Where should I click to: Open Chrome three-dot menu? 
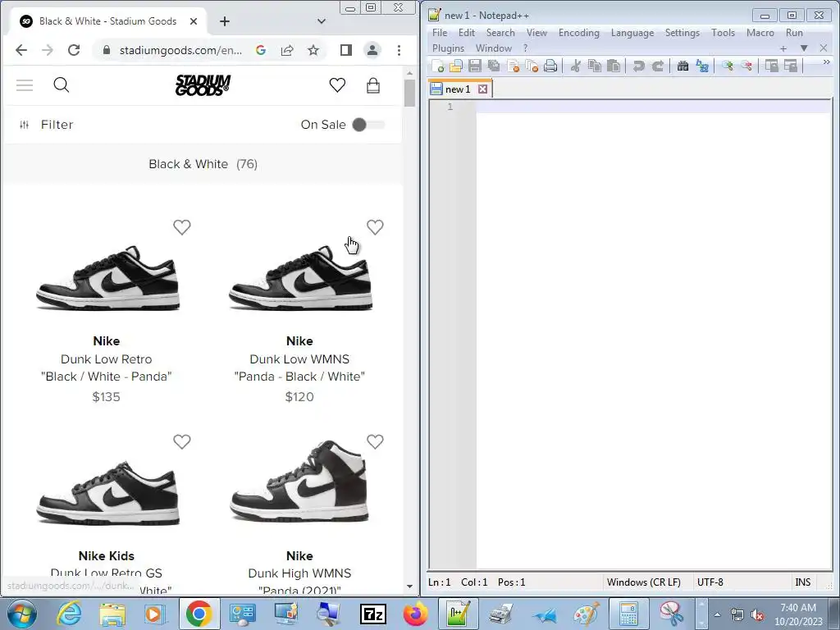click(399, 50)
